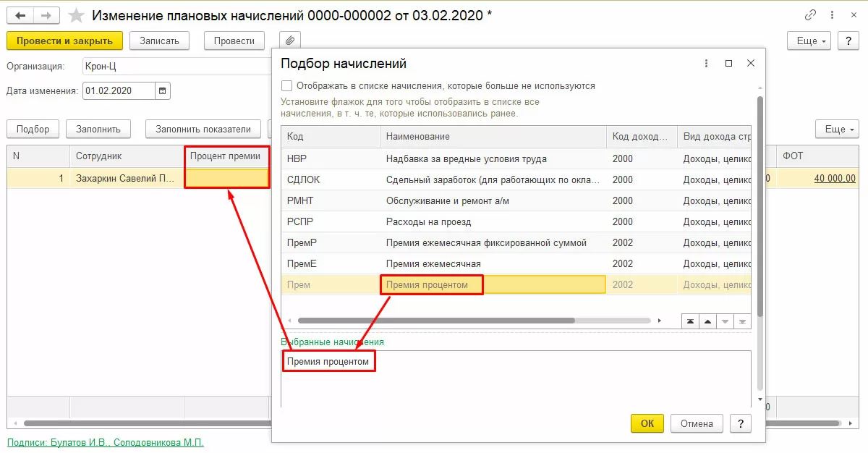
Task: Confirm selection with OK button
Action: pyautogui.click(x=647, y=423)
